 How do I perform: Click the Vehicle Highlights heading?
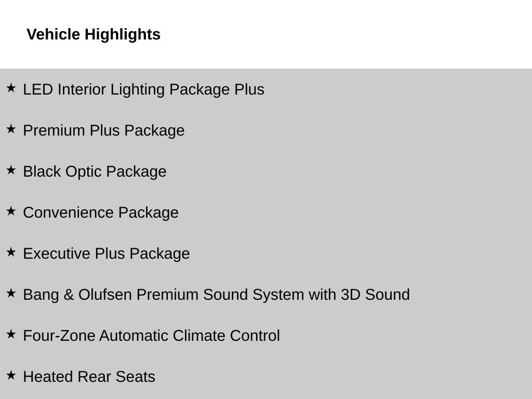94,34
